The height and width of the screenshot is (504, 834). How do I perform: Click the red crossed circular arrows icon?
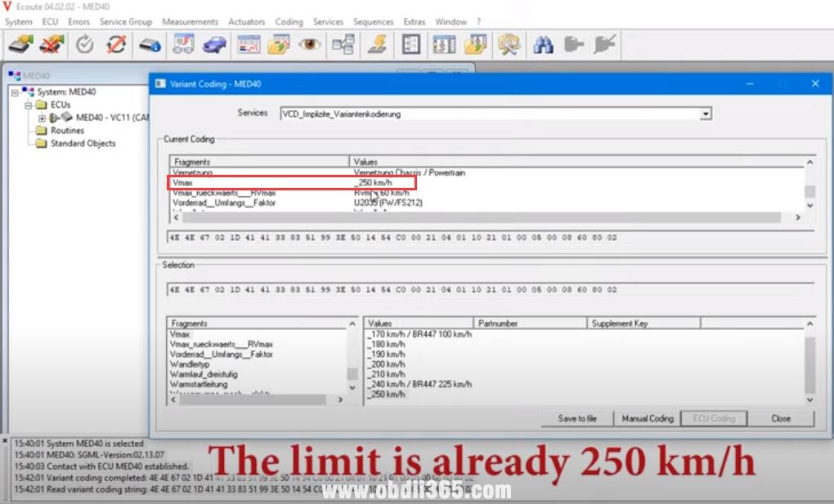115,45
